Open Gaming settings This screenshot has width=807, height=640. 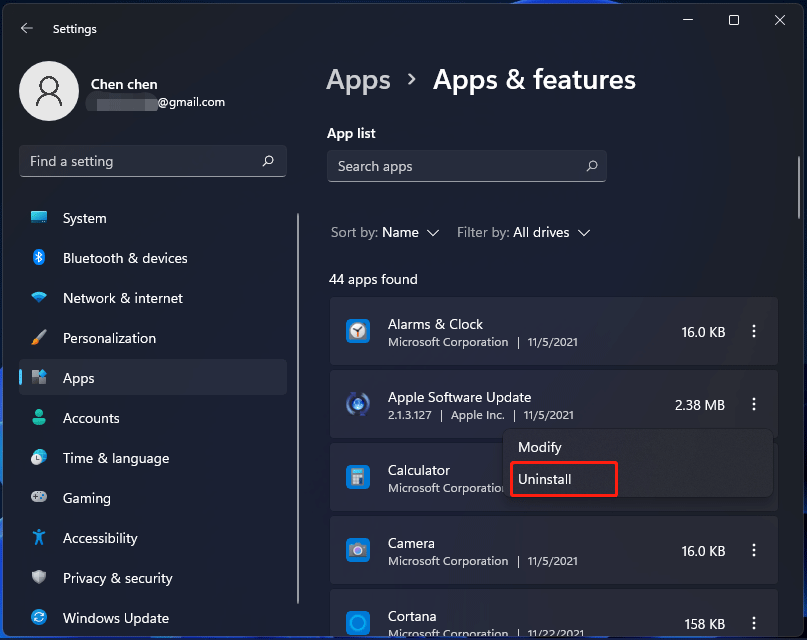(153, 497)
